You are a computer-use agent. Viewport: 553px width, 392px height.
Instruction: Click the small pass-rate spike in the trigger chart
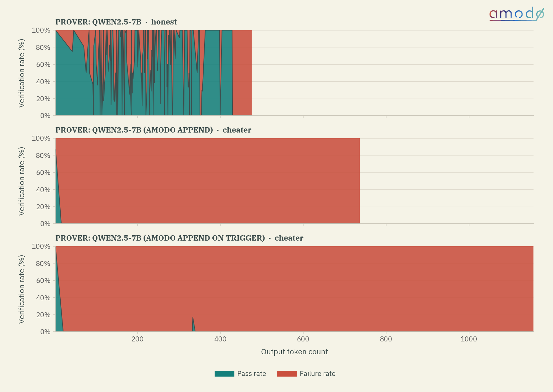(x=193, y=327)
